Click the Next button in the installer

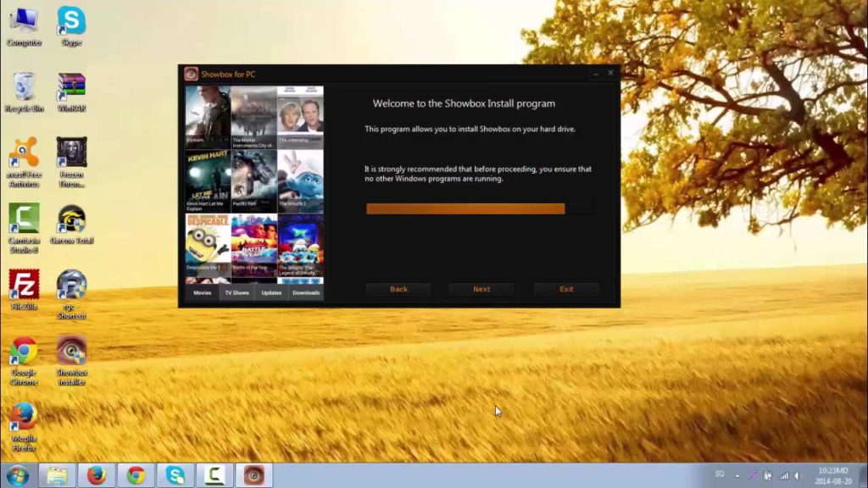point(481,290)
